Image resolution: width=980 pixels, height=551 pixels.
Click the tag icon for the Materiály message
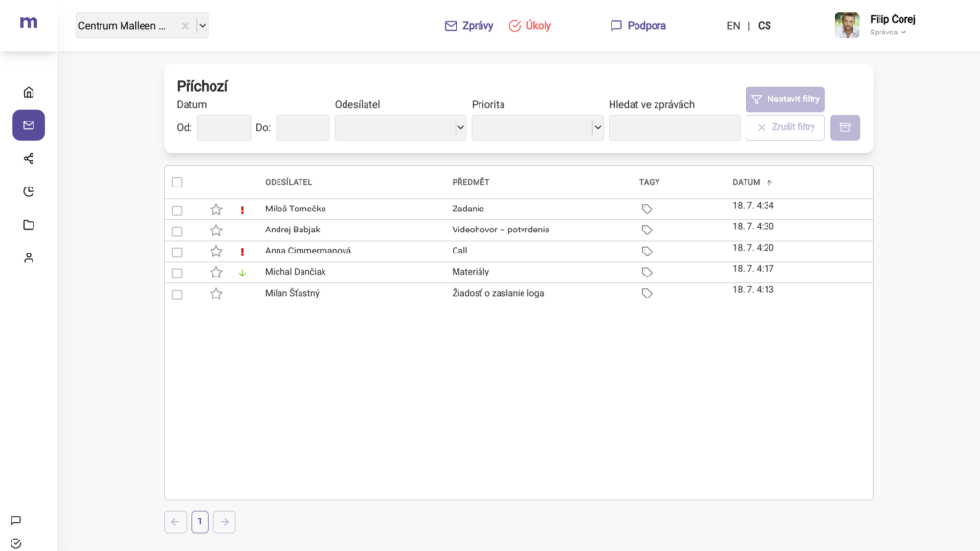tap(647, 273)
